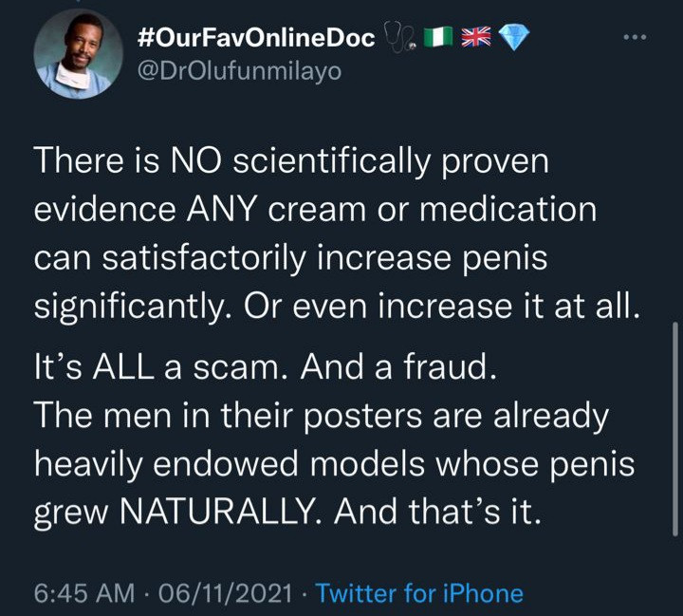683x616 pixels.
Task: Click the capitalized word NO in the tweet
Action: 195,160
